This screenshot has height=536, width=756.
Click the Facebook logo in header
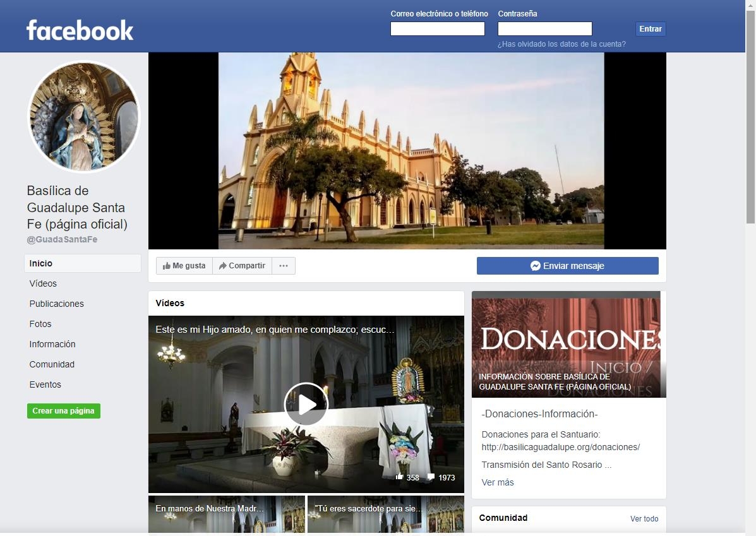pos(80,30)
